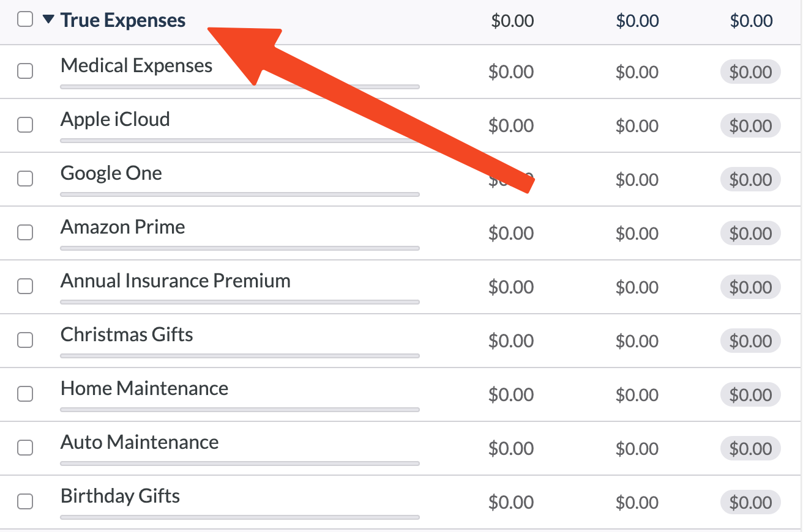This screenshot has height=532, width=803.
Task: Select the Medical Expenses checkbox
Action: (x=24, y=71)
